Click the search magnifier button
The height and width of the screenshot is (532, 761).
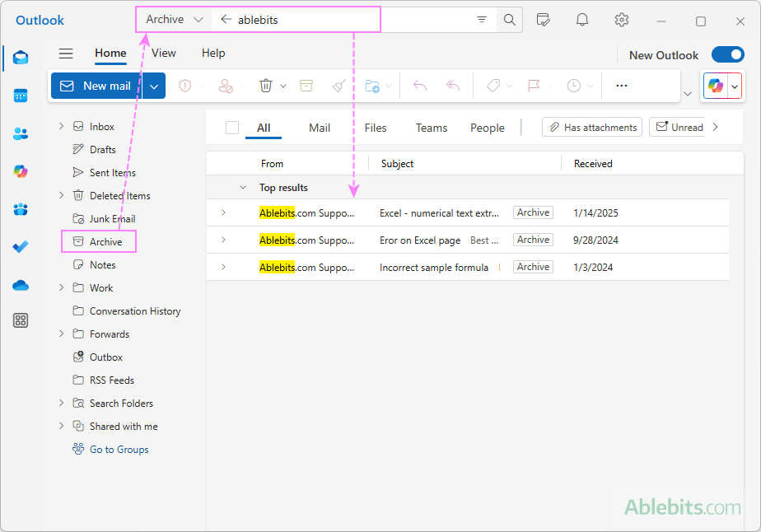click(510, 20)
